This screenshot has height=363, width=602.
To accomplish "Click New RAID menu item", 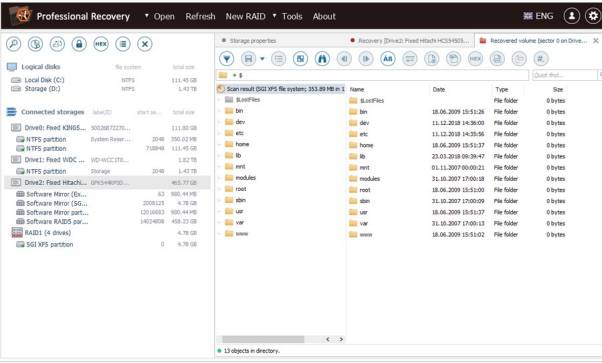I will (x=245, y=17).
